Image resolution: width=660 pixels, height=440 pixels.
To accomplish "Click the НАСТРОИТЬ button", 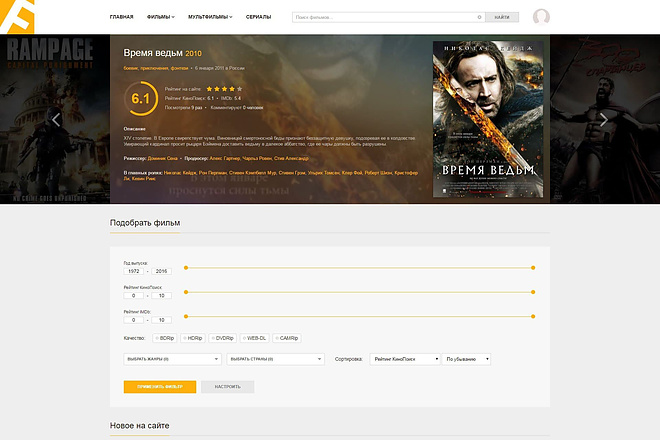I will [x=228, y=387].
